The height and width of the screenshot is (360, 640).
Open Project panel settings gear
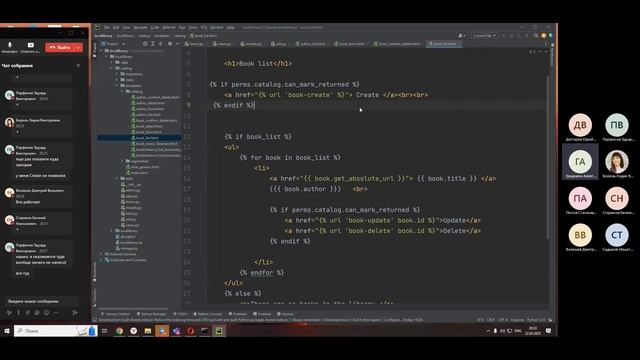pyautogui.click(x=170, y=44)
